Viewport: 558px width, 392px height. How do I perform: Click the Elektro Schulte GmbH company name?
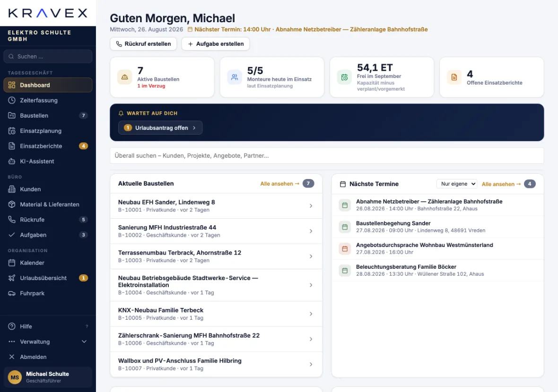pos(40,36)
